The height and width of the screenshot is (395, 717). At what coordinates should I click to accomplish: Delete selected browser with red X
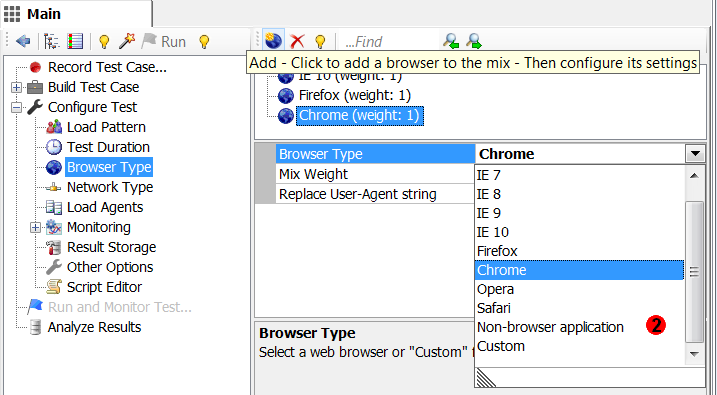pyautogui.click(x=297, y=41)
